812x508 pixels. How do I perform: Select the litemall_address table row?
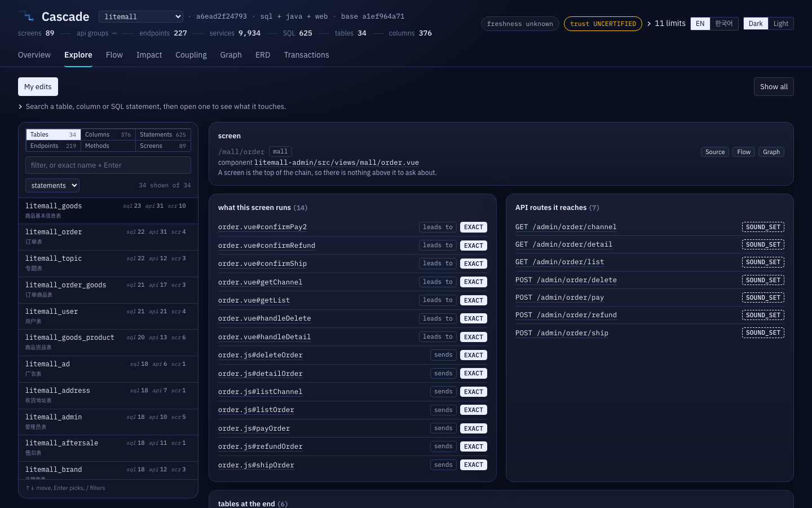pos(108,396)
